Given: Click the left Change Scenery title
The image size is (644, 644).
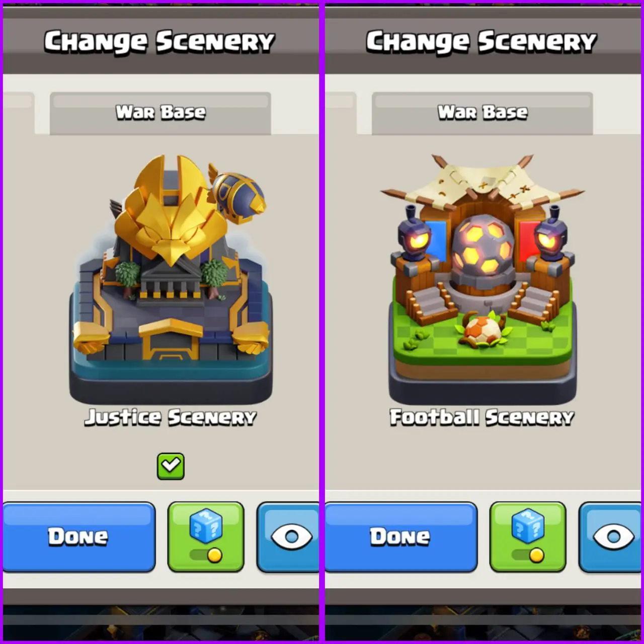Looking at the screenshot, I should point(159,42).
